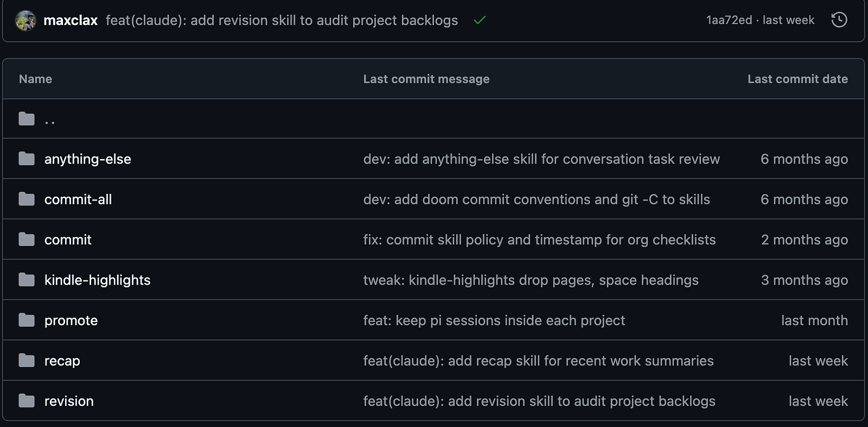Open the anything-else folder
Image resolution: width=868 pixels, height=427 pixels.
pyautogui.click(x=88, y=159)
